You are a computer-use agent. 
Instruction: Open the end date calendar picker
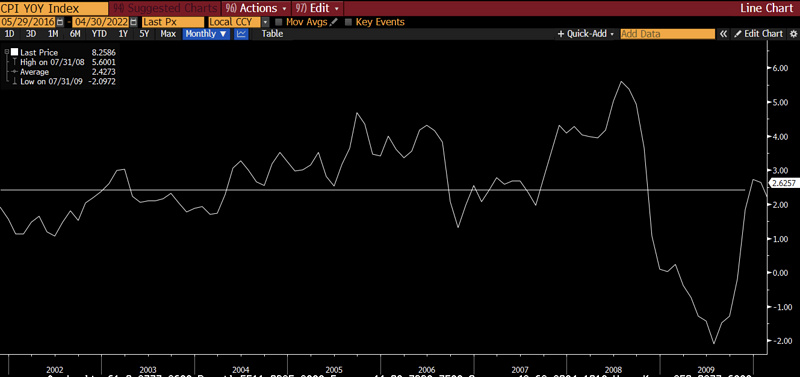coord(134,22)
